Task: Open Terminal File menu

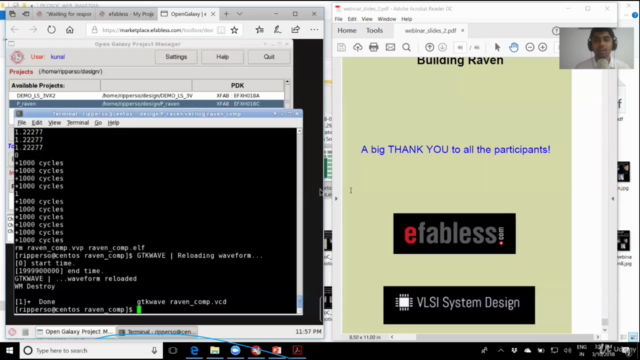Action: (x=22, y=122)
